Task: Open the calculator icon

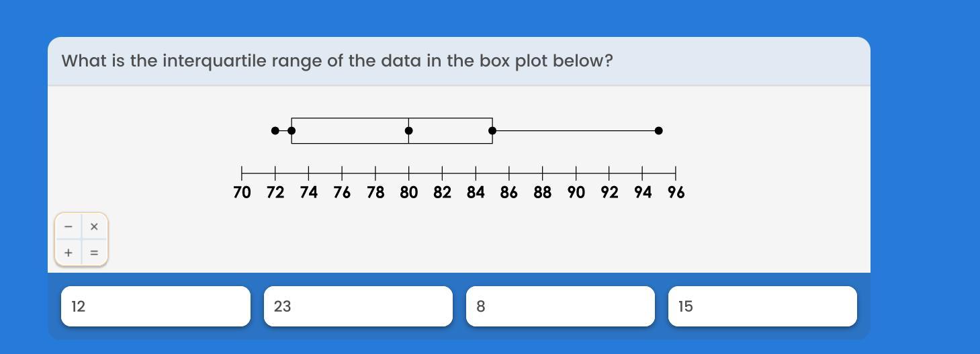Action: click(x=81, y=240)
